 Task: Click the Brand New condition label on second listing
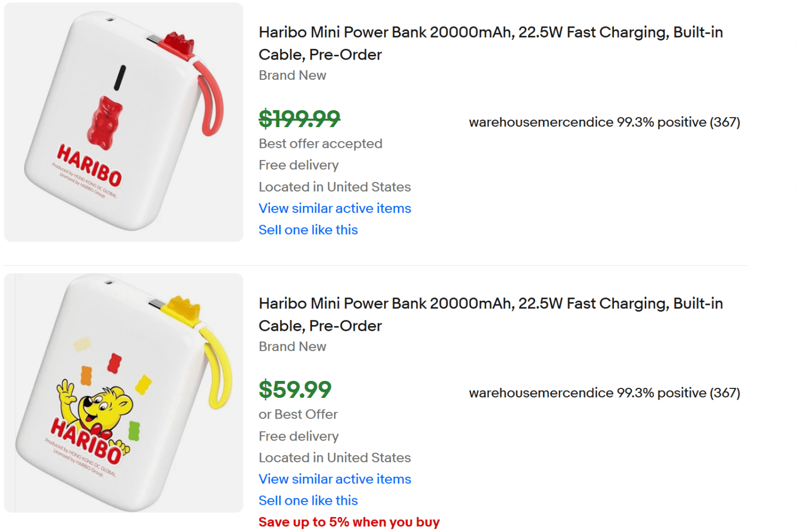click(292, 347)
